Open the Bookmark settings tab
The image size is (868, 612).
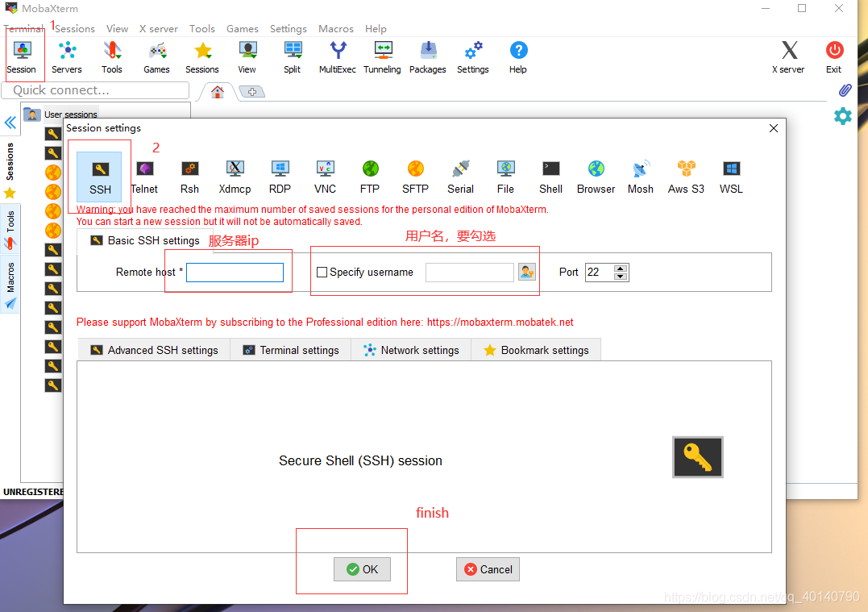[x=536, y=350]
